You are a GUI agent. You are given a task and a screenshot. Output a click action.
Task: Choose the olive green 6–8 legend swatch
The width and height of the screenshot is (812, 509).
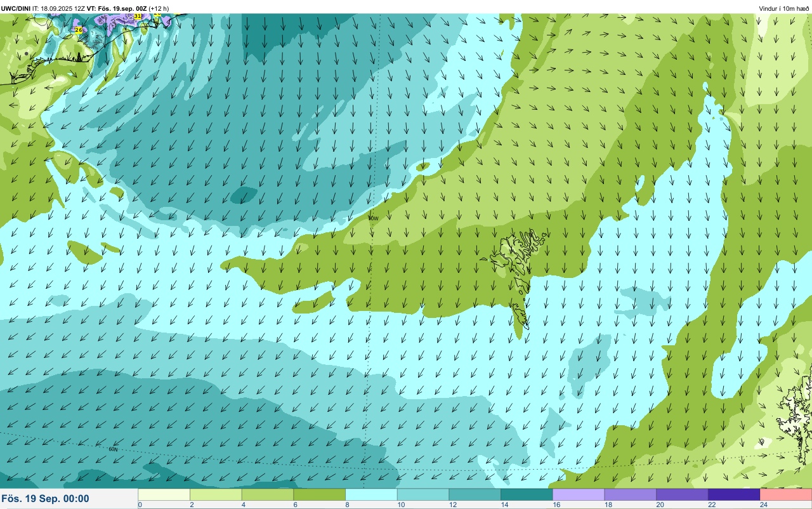(x=320, y=494)
